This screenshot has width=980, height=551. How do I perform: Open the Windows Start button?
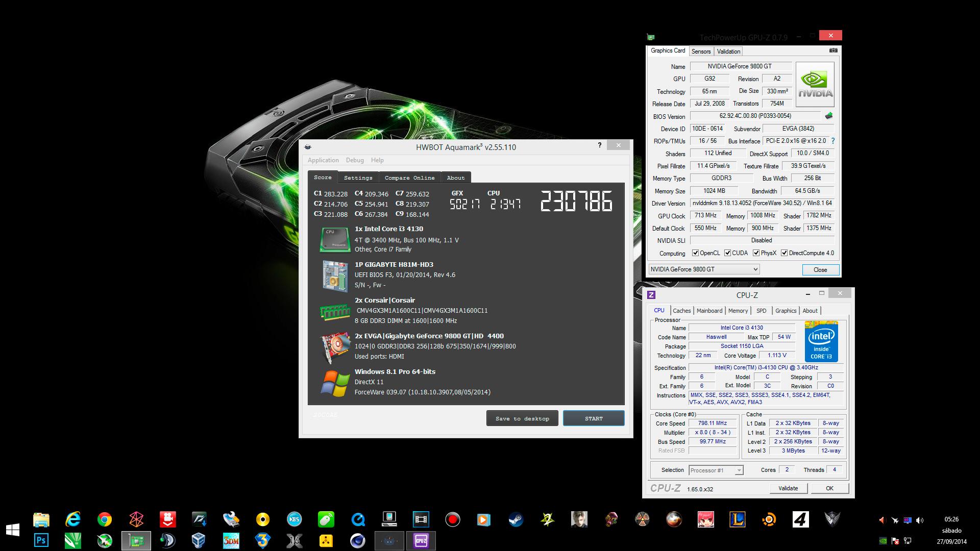pyautogui.click(x=13, y=530)
